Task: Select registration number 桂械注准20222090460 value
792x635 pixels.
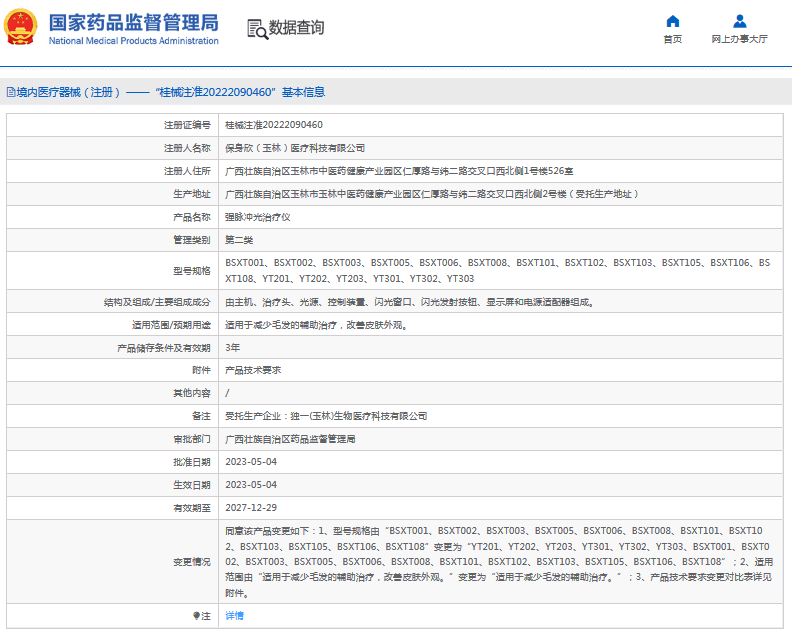Action: [x=274, y=125]
